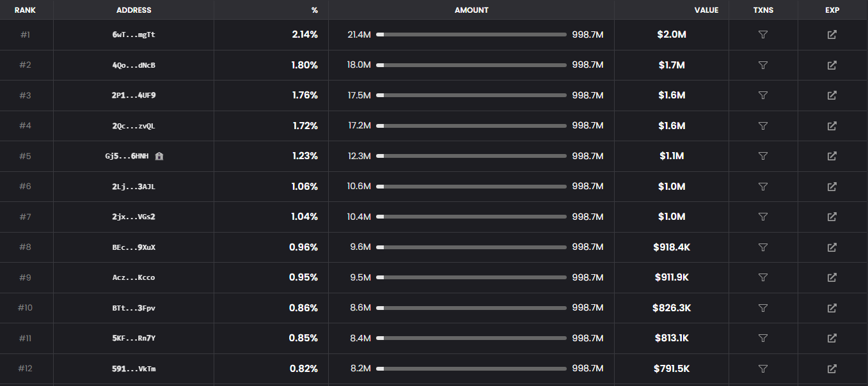Image resolution: width=868 pixels, height=386 pixels.
Task: Click the RANK column header
Action: [25, 10]
